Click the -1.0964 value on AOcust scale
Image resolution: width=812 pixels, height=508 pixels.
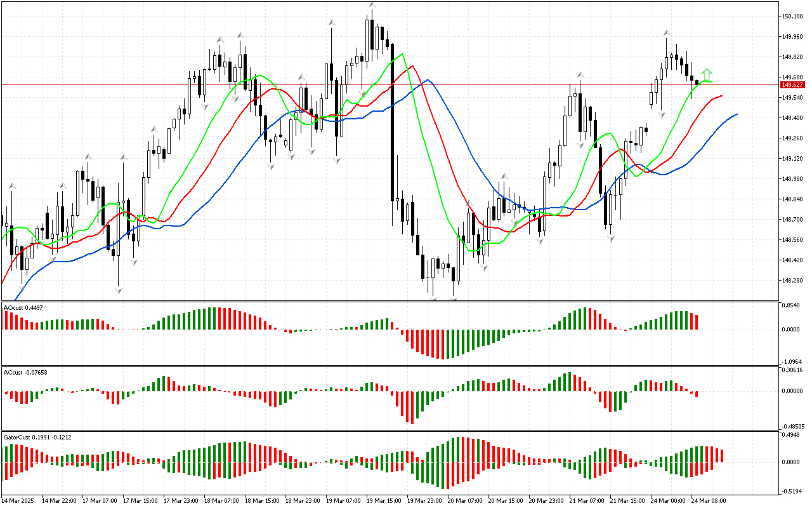coord(792,362)
